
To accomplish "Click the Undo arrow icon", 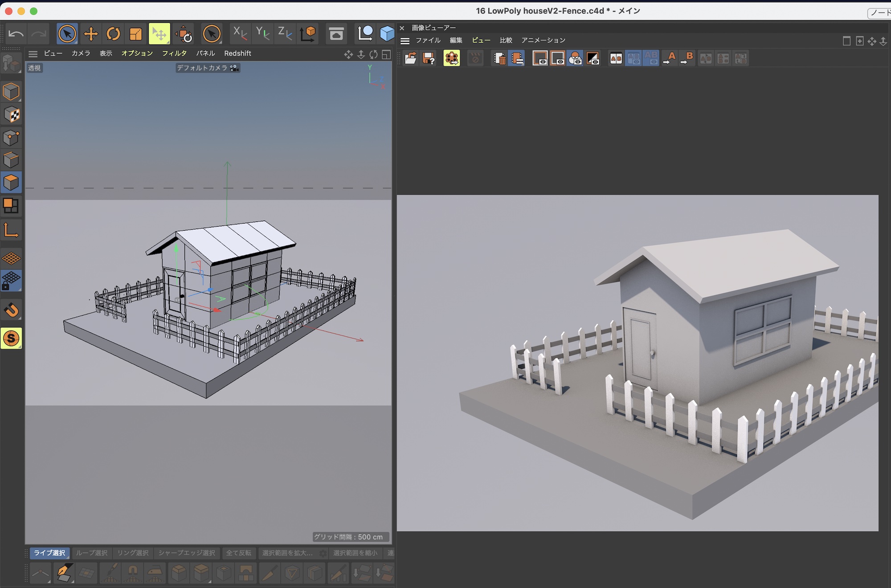I will [x=16, y=34].
